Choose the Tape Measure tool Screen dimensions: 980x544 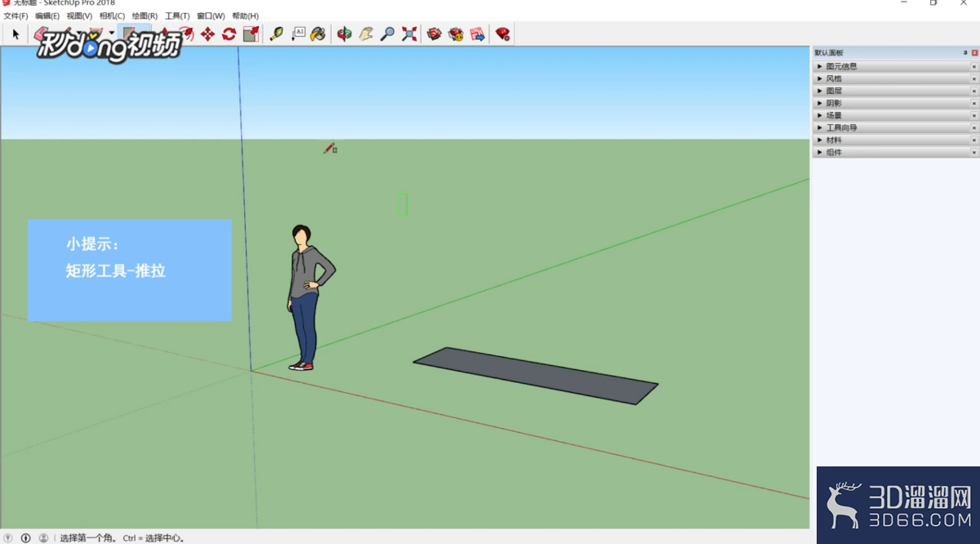point(276,33)
